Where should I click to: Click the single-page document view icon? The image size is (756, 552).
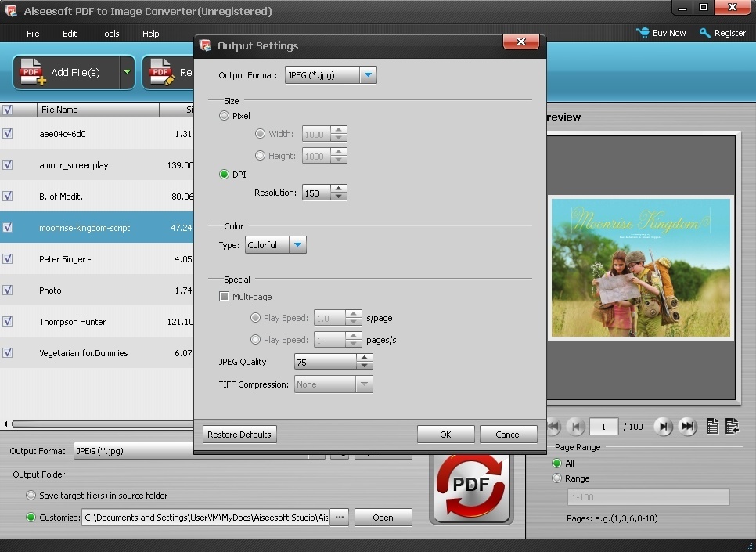712,426
